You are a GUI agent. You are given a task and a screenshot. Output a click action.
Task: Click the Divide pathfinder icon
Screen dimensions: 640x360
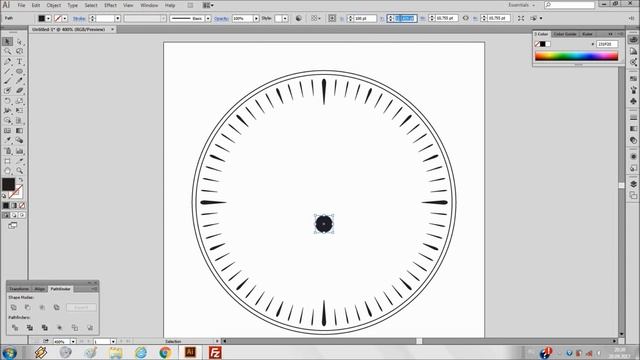[15, 327]
